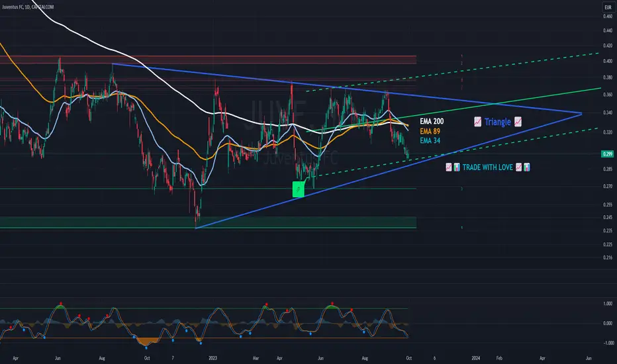Click the 0.340 price on the axis
Screen dimensions: 617x364
pyautogui.click(x=608, y=113)
